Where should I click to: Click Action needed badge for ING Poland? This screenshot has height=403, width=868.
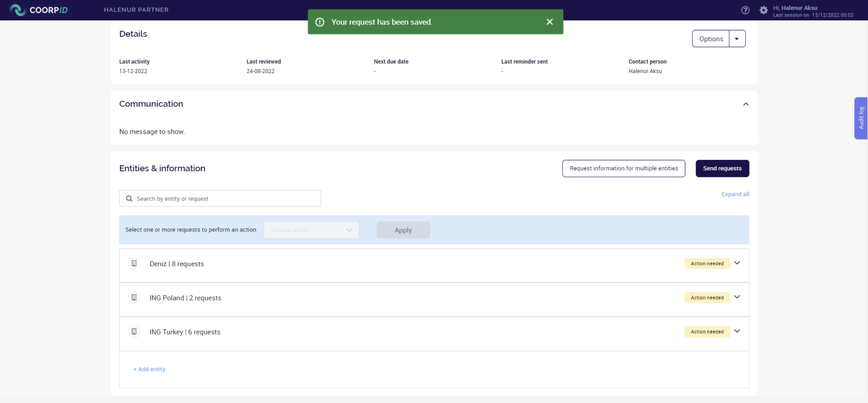pos(707,298)
